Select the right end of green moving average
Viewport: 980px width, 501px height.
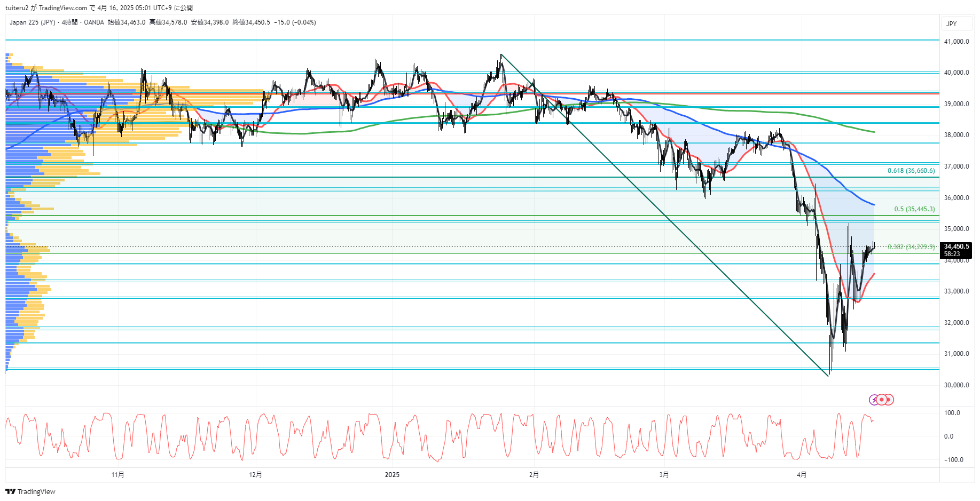pos(874,132)
